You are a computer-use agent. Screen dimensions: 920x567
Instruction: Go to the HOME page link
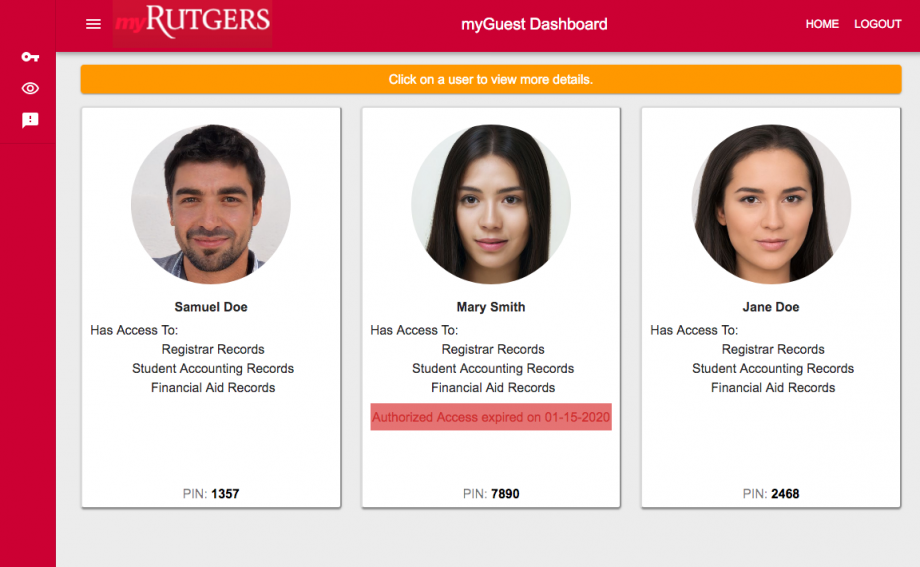[822, 24]
